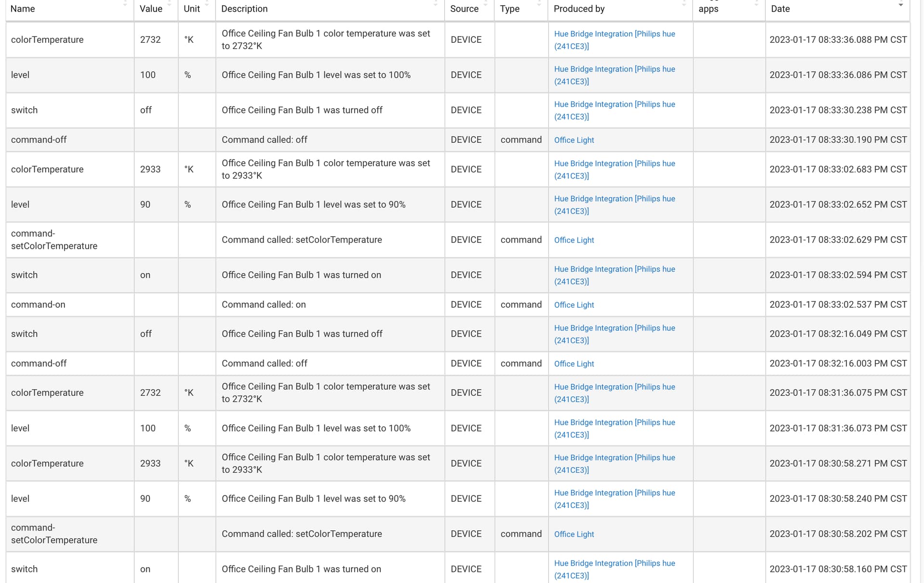Click the sort arrows in Unit column header
Viewport: 924px width, 583px height.
click(207, 4)
